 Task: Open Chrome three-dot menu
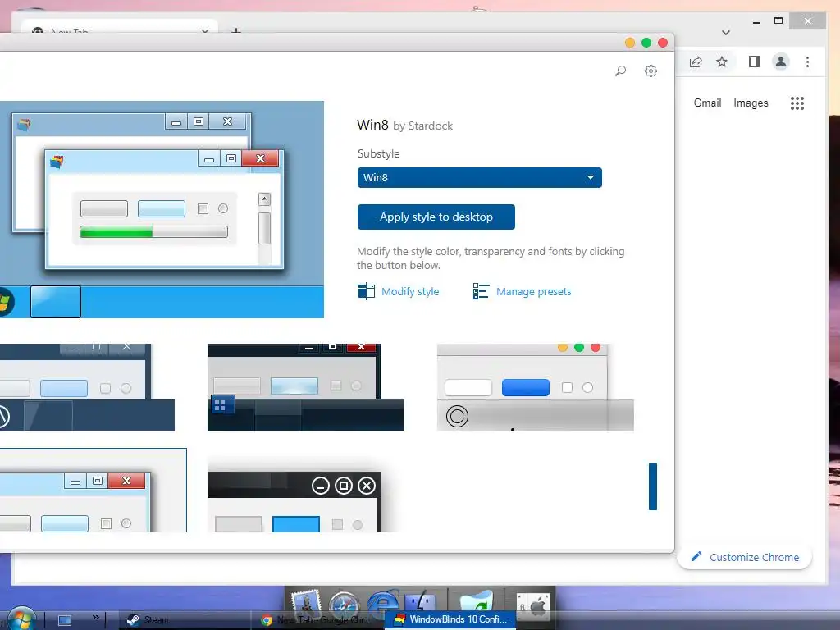[x=807, y=62]
